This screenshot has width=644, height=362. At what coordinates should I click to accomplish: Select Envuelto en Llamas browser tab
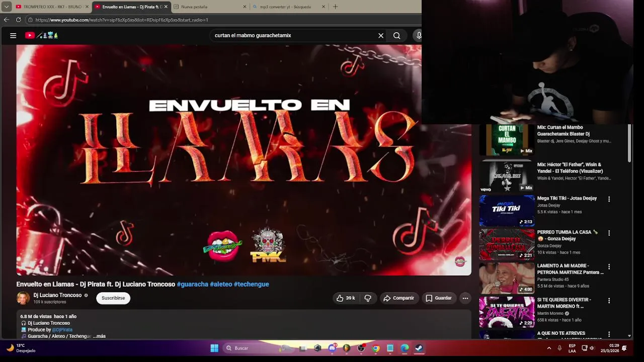click(x=131, y=7)
